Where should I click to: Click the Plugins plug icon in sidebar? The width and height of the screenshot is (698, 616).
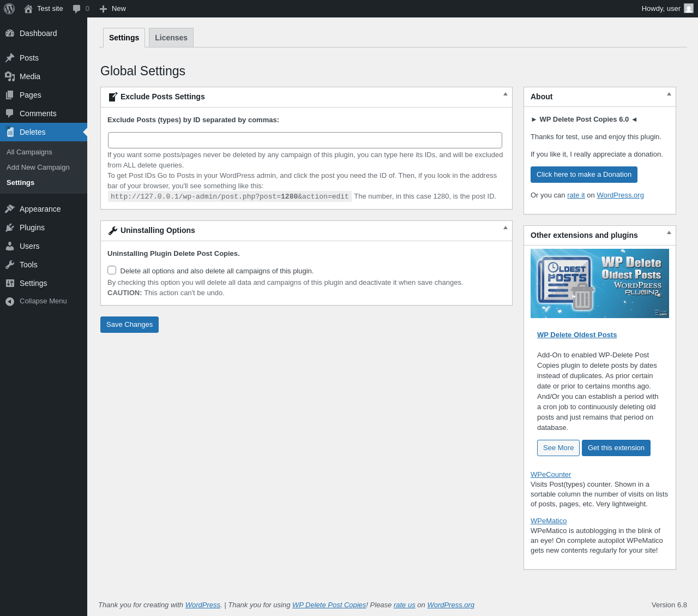pyautogui.click(x=10, y=228)
